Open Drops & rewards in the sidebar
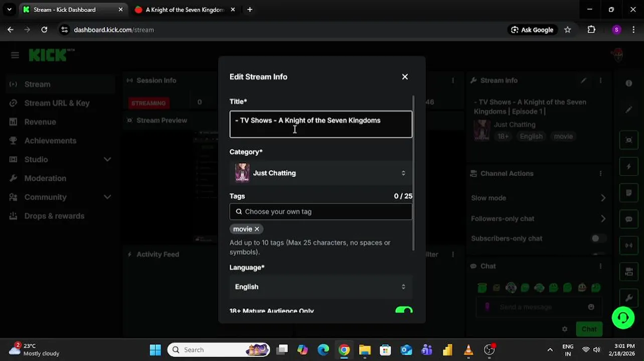This screenshot has width=644, height=361. (60, 216)
